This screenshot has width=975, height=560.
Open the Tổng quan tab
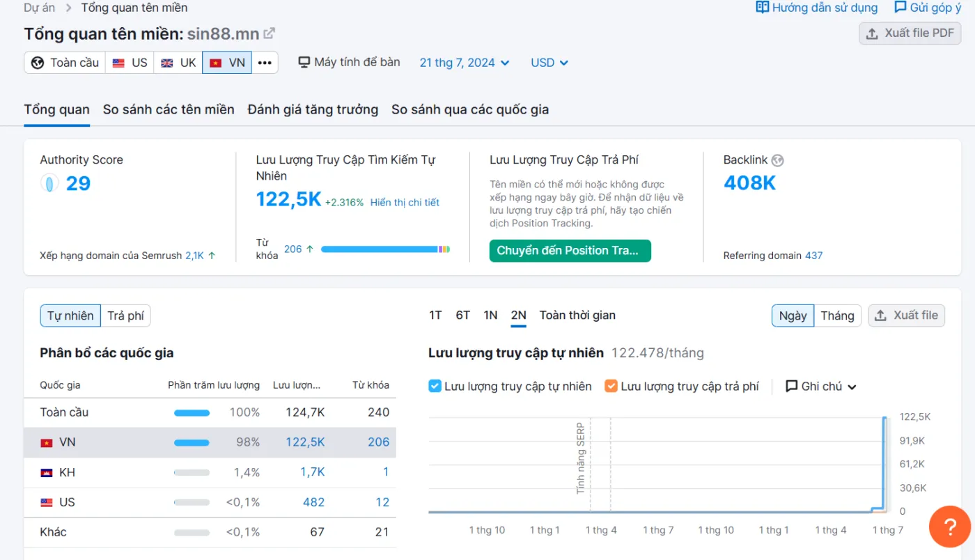[x=56, y=109]
